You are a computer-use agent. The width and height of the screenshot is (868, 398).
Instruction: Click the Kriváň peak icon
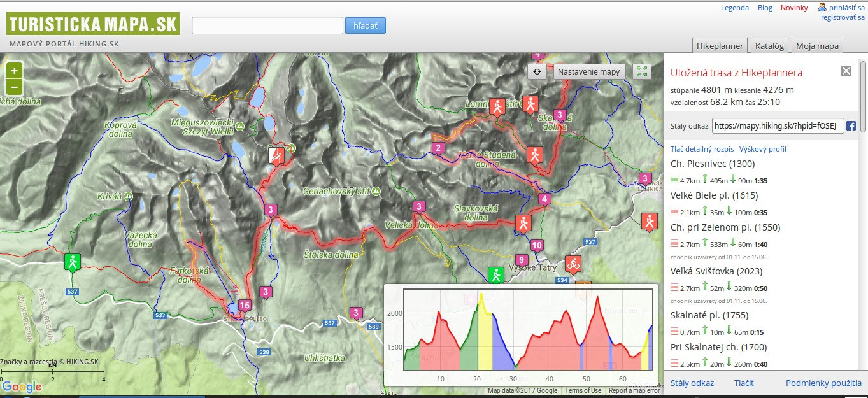pos(128,197)
